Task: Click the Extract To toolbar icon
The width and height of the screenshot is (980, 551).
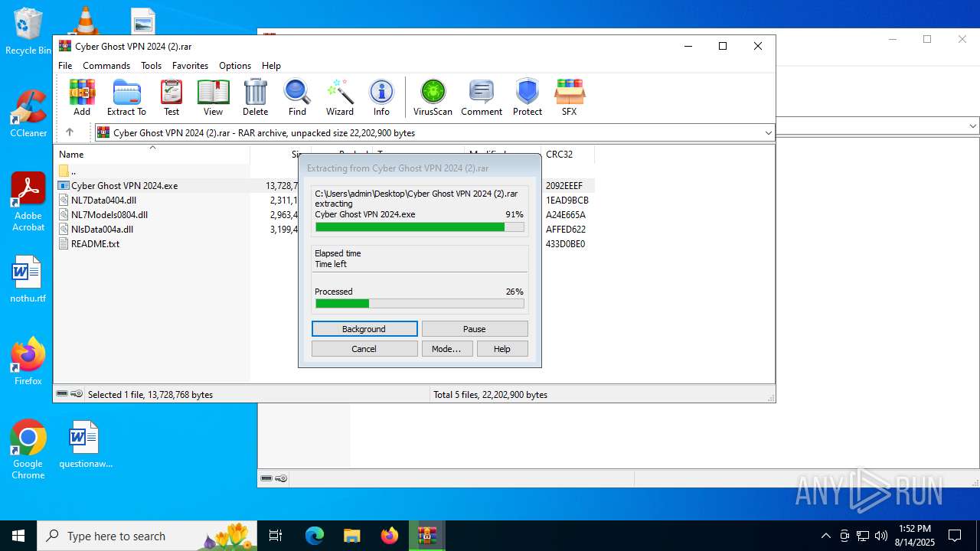Action: click(x=126, y=97)
